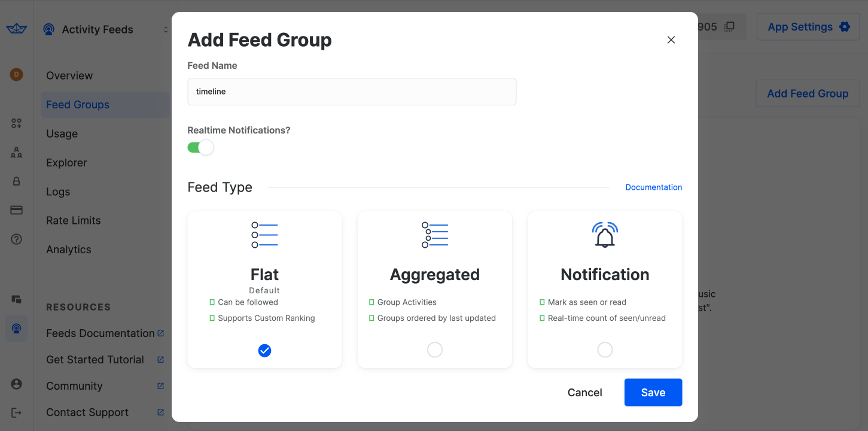Open App Settings button
Viewport: 868px width, 431px height.
(808, 27)
